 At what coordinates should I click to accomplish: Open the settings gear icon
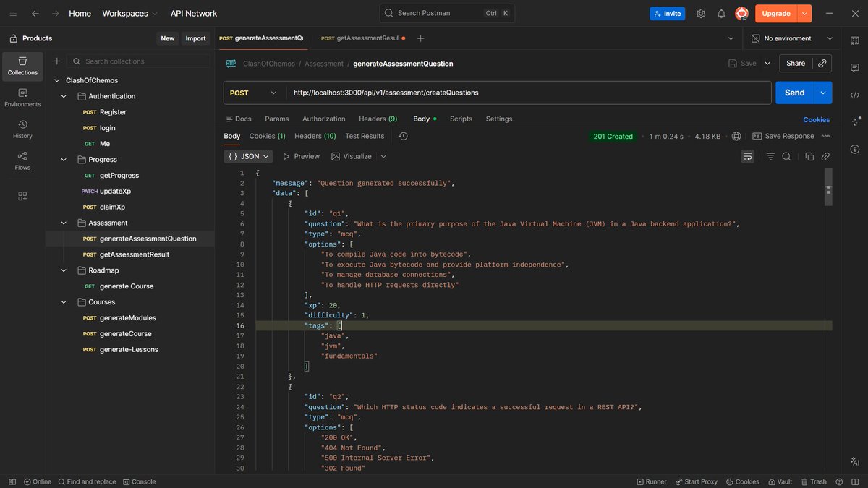click(x=701, y=13)
